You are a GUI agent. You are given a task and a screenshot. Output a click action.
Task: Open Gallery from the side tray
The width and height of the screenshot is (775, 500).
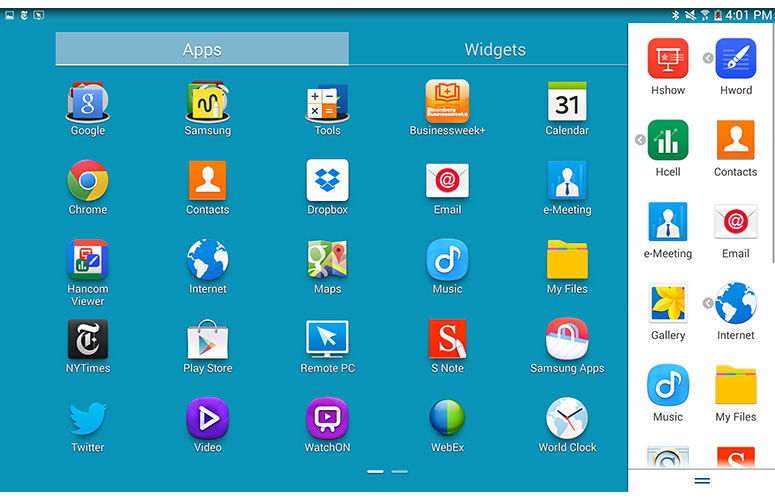point(668,303)
